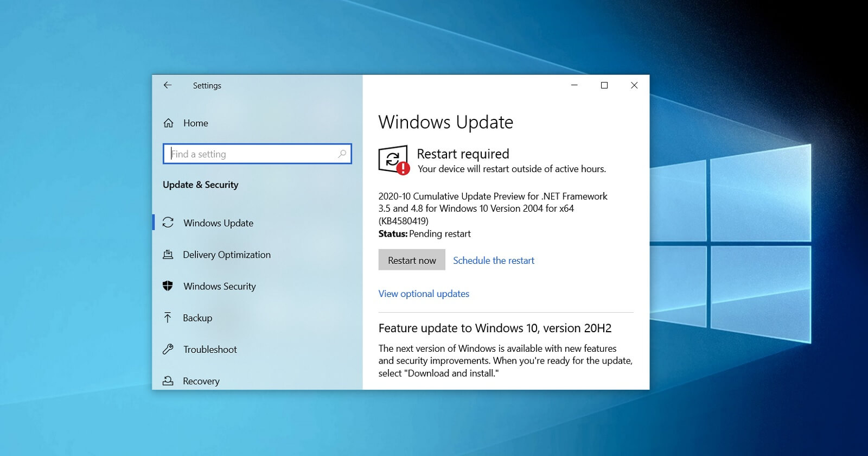The height and width of the screenshot is (456, 868).
Task: Click the back arrow in Settings
Action: pos(168,85)
